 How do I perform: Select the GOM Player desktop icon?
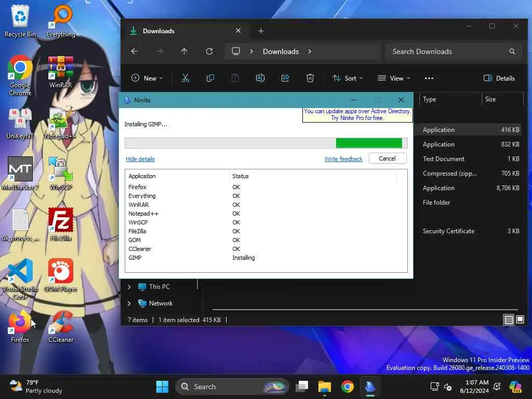pos(61,275)
